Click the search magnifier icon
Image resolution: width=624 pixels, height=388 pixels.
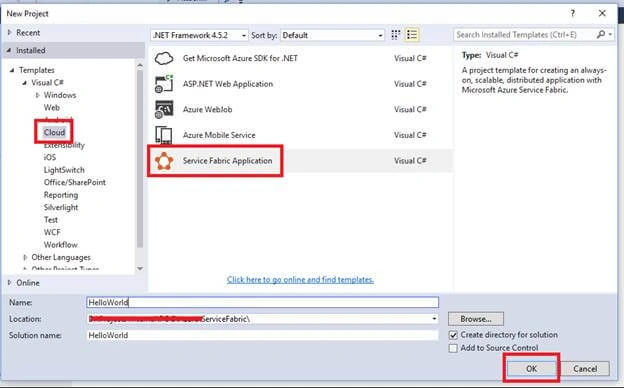601,35
